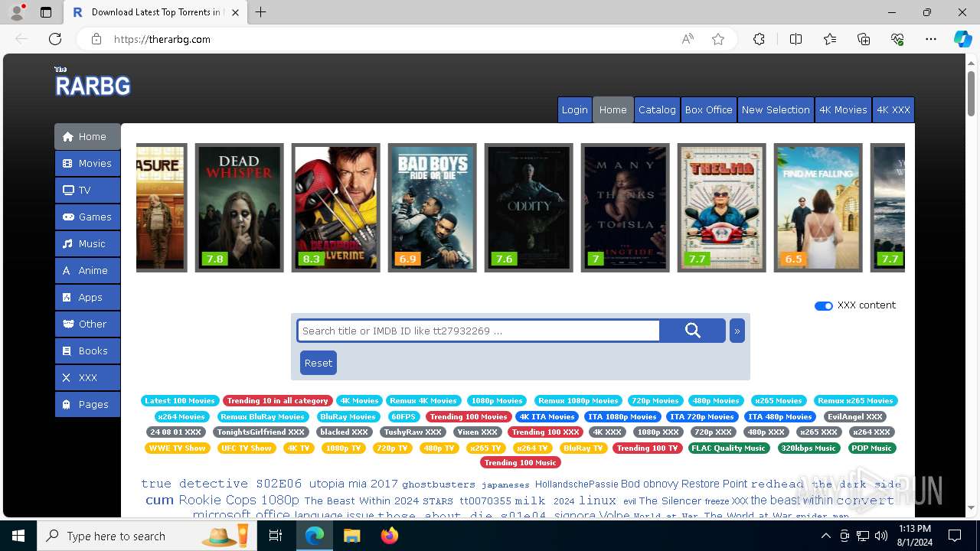Open a new browser tab

260,12
